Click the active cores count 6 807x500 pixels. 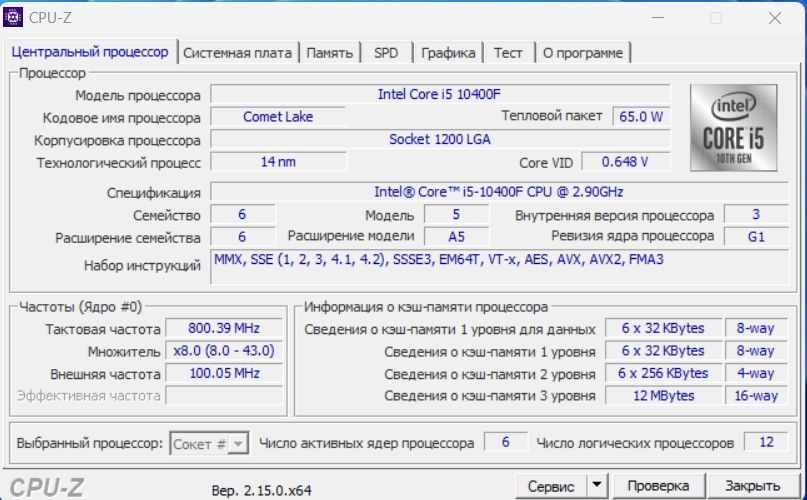(505, 442)
